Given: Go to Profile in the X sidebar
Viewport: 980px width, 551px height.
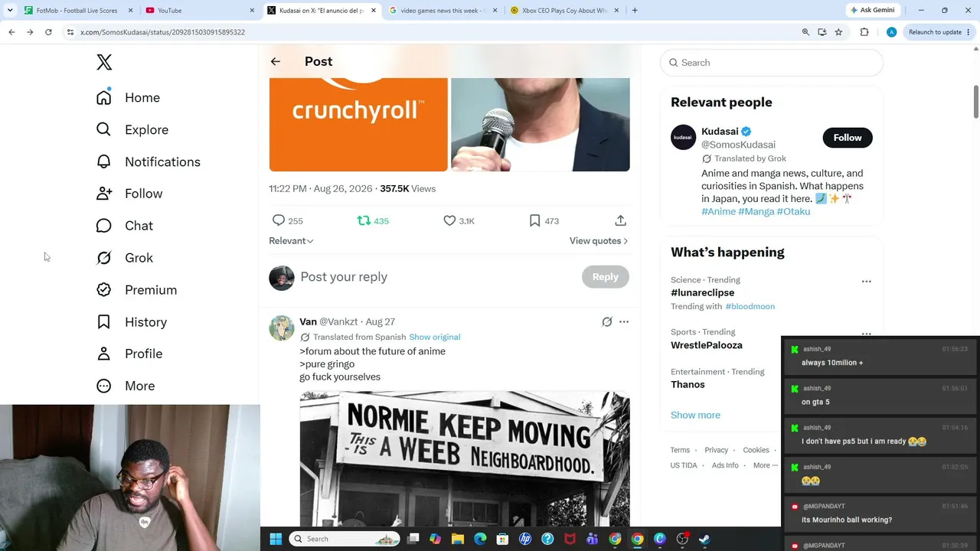Looking at the screenshot, I should (x=129, y=354).
